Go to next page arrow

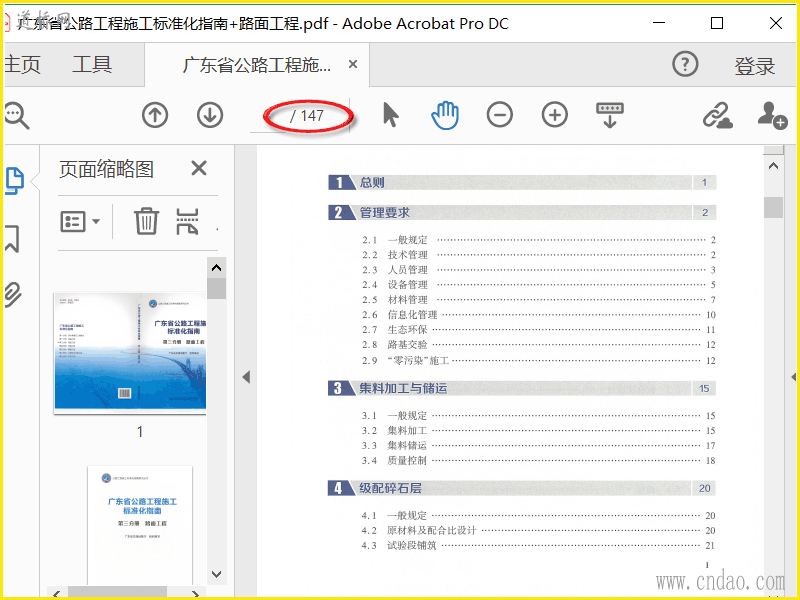210,115
